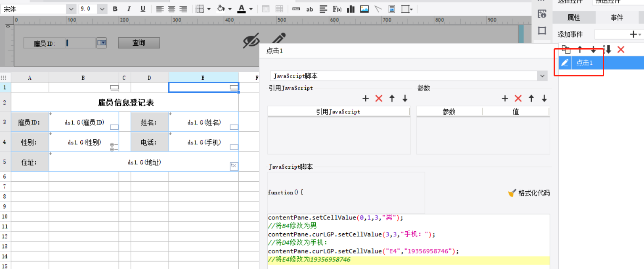Open the font color dropdown arrow
The image size is (644, 269).
tap(251, 9)
